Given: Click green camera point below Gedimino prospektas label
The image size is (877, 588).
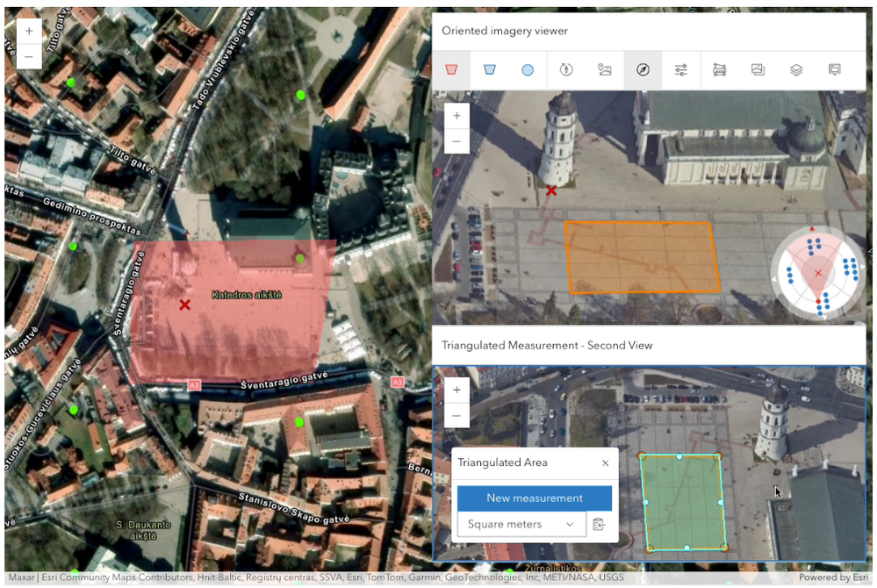Looking at the screenshot, I should point(73,246).
